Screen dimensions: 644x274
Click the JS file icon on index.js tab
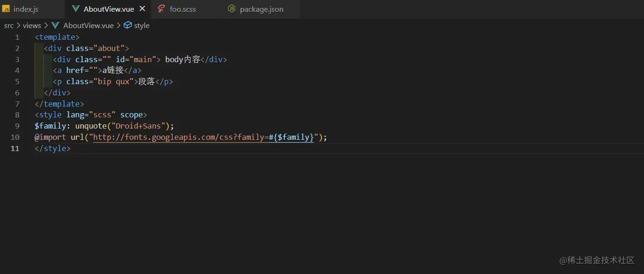click(x=7, y=9)
